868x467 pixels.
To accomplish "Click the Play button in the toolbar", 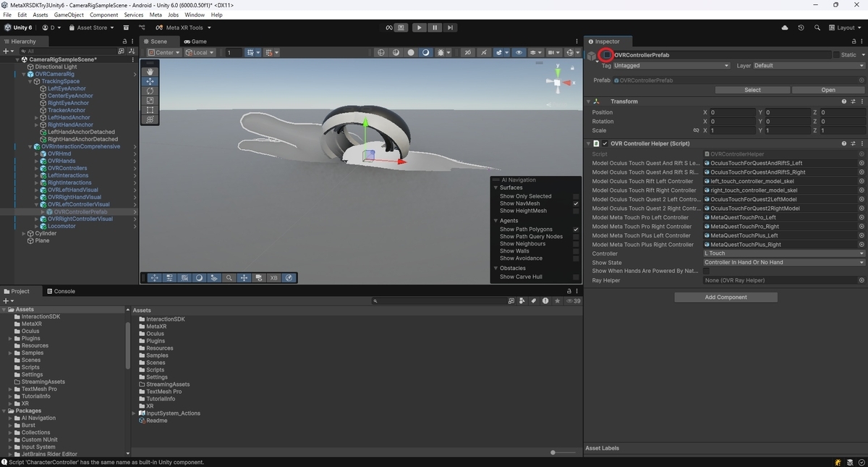I will tap(420, 28).
